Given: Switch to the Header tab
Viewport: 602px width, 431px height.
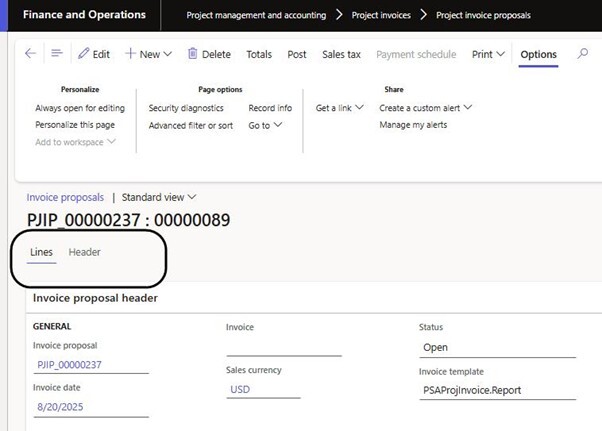Looking at the screenshot, I should pos(84,252).
